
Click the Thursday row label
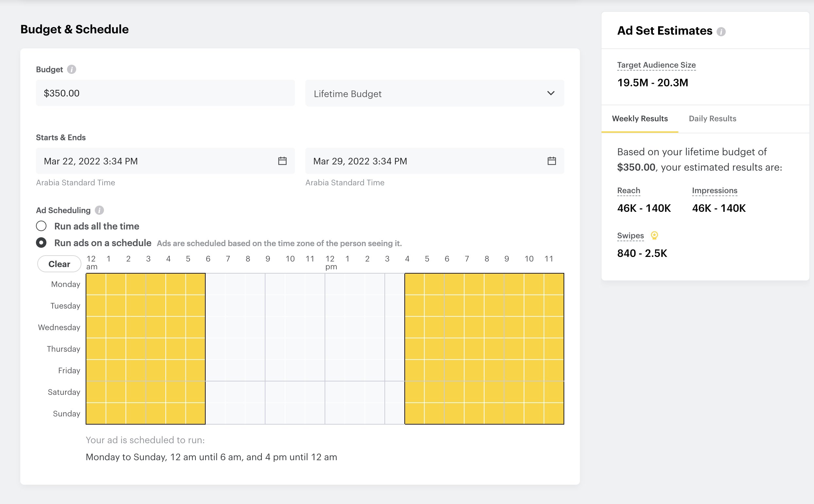63,349
